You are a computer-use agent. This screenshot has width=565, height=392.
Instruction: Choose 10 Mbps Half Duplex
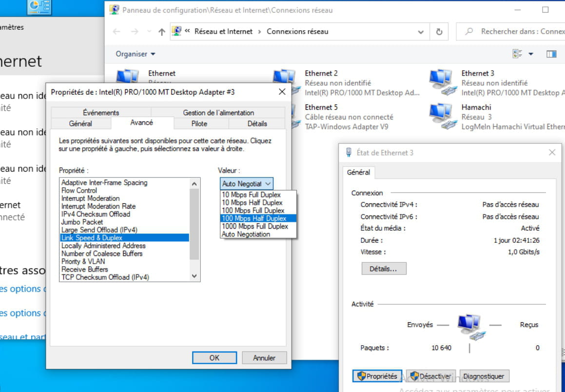tap(258, 203)
